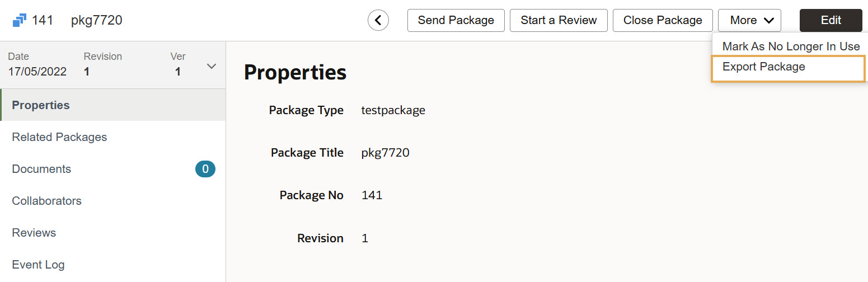
Task: Go to Related Packages section
Action: (x=59, y=137)
